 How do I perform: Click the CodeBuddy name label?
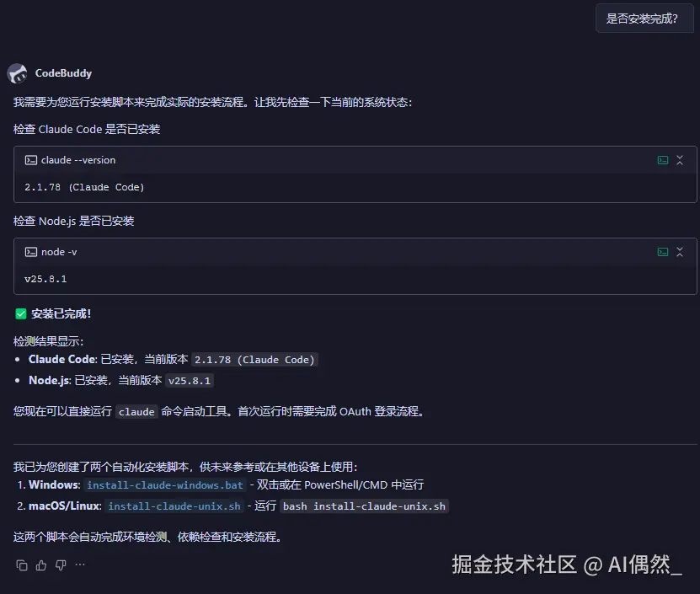point(63,73)
